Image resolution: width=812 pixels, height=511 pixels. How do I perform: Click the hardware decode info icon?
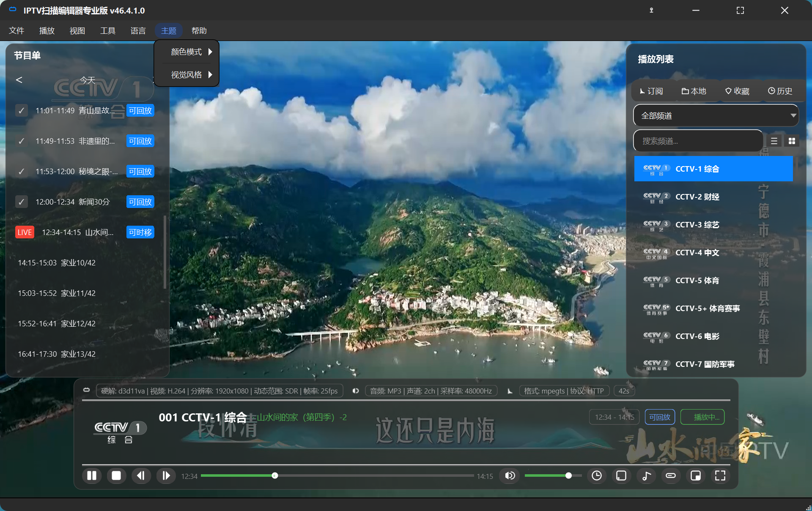coord(86,390)
